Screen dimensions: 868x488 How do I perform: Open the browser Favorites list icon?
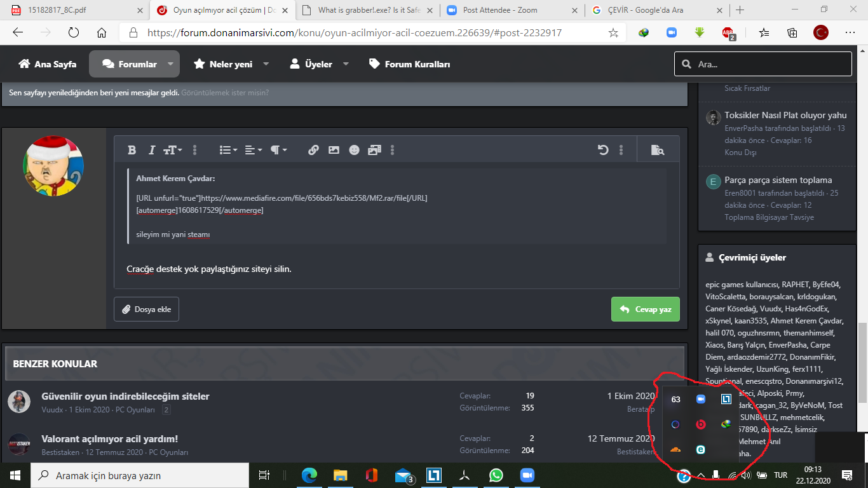coord(764,32)
